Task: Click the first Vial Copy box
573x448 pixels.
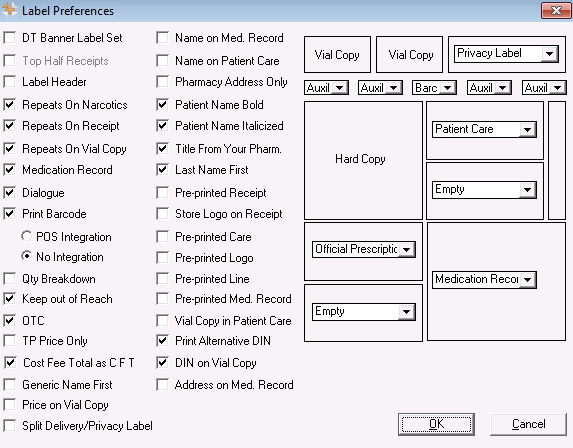Action: [337, 54]
